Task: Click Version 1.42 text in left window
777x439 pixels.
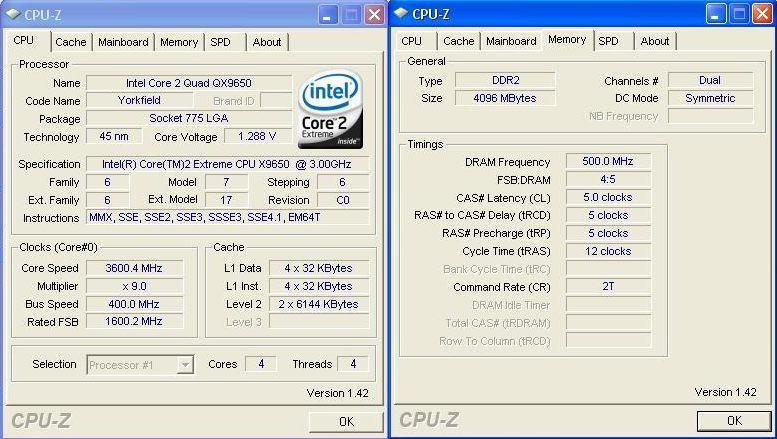Action: tap(337, 393)
